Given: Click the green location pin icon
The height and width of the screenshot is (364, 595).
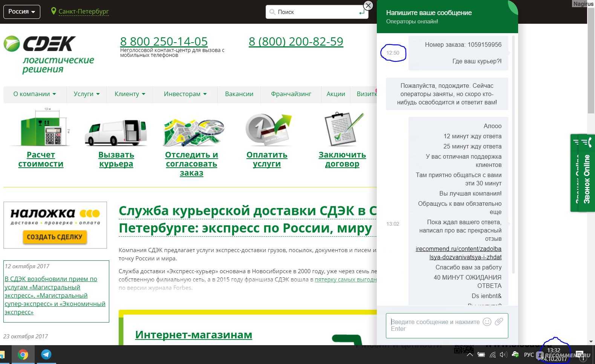Looking at the screenshot, I should 54,11.
